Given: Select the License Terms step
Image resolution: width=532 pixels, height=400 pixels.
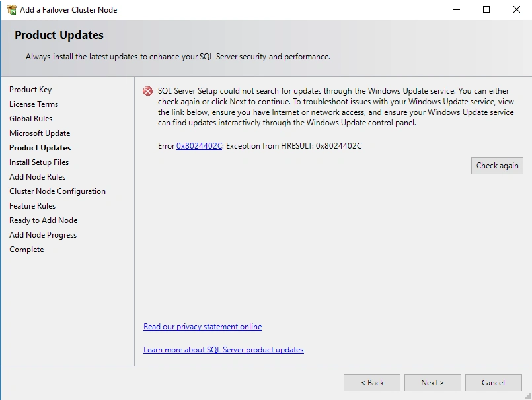Looking at the screenshot, I should point(34,104).
